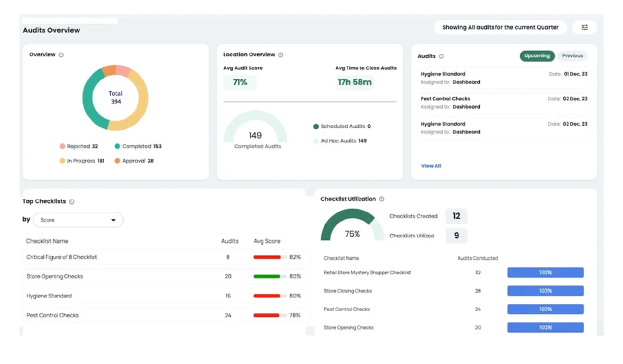This screenshot has height=364, width=623.
Task: Open the Location Overview info tooltip
Action: click(280, 55)
